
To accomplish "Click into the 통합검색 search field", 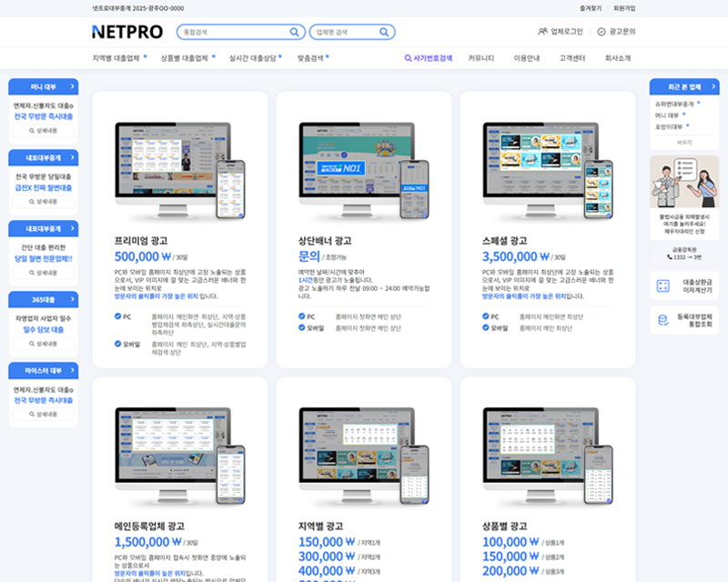I will tap(232, 32).
